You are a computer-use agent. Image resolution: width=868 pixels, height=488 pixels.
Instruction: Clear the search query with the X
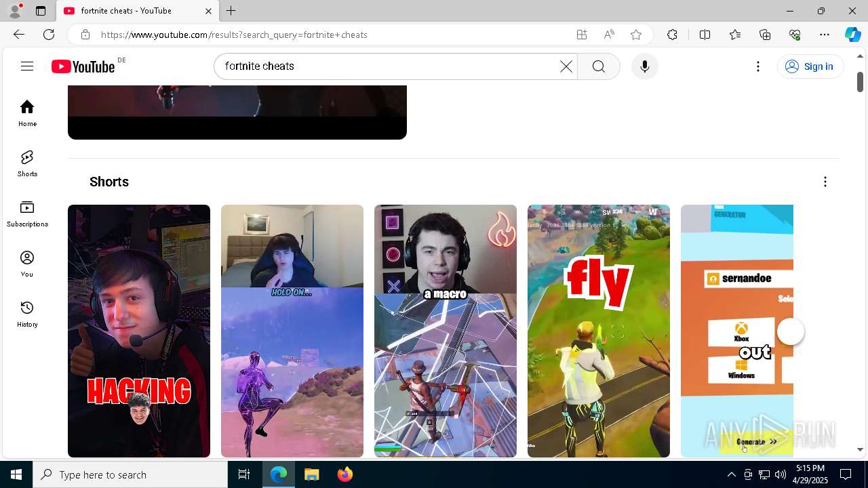pos(566,66)
